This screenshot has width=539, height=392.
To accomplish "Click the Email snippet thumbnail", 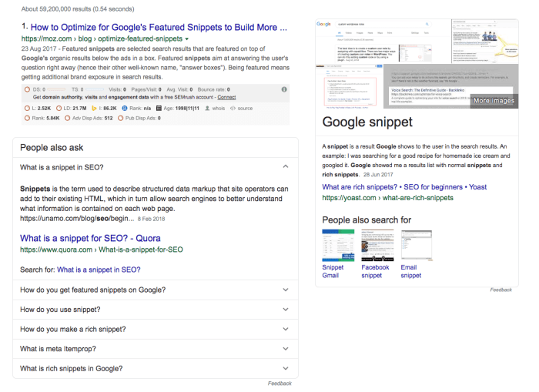I will tap(417, 246).
